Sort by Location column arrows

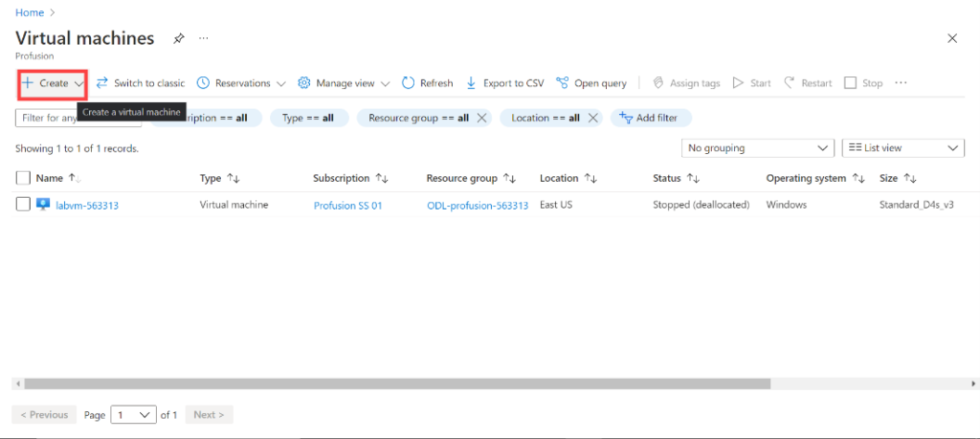pos(590,179)
